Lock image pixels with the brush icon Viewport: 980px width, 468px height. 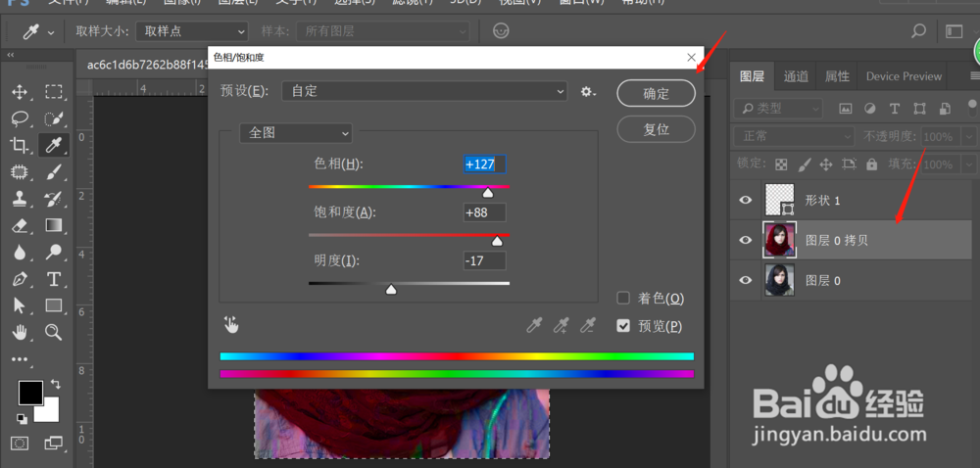point(805,164)
